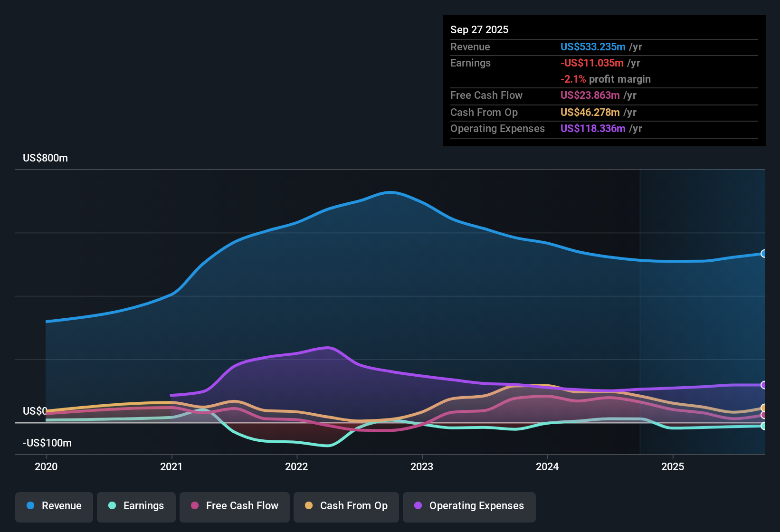Select the Revenue endpoint marker at chart edge
780x532 pixels.
763,253
